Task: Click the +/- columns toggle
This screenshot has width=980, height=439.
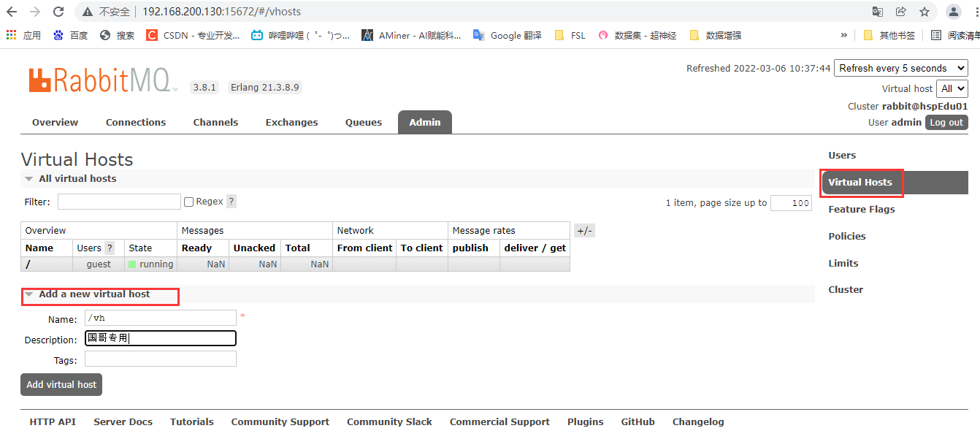Action: point(584,231)
